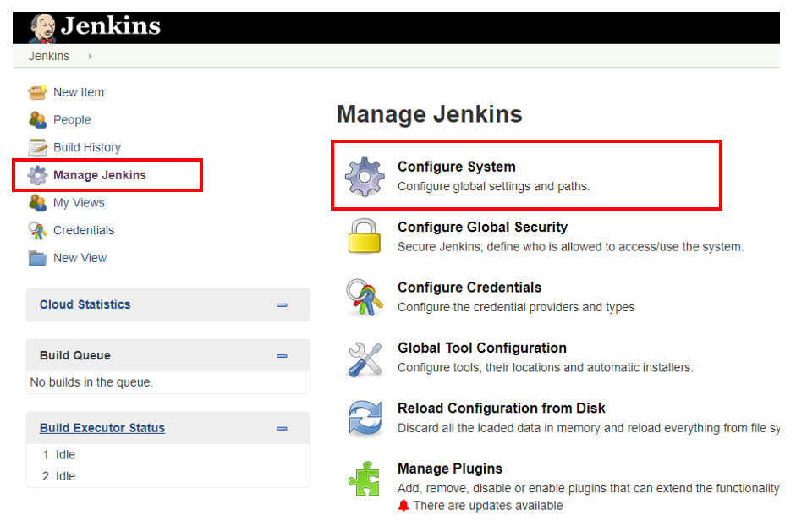Open the New View link
Screen dimensions: 807x532
[80, 258]
